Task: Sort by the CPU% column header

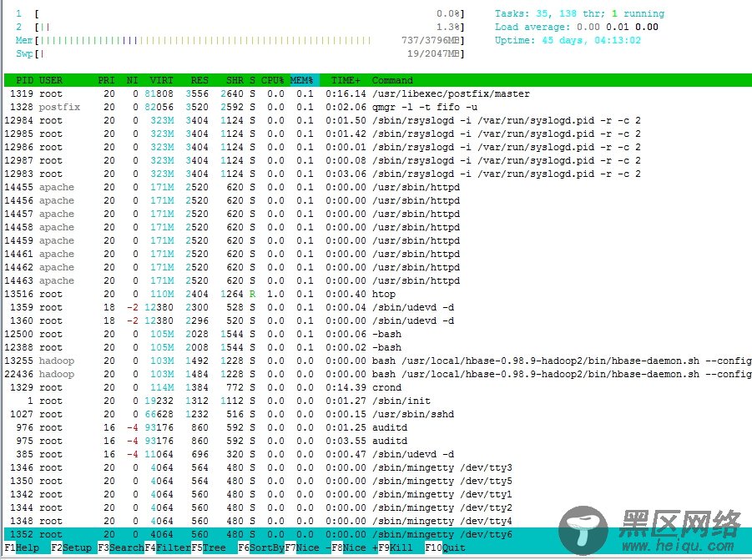Action: coord(271,80)
